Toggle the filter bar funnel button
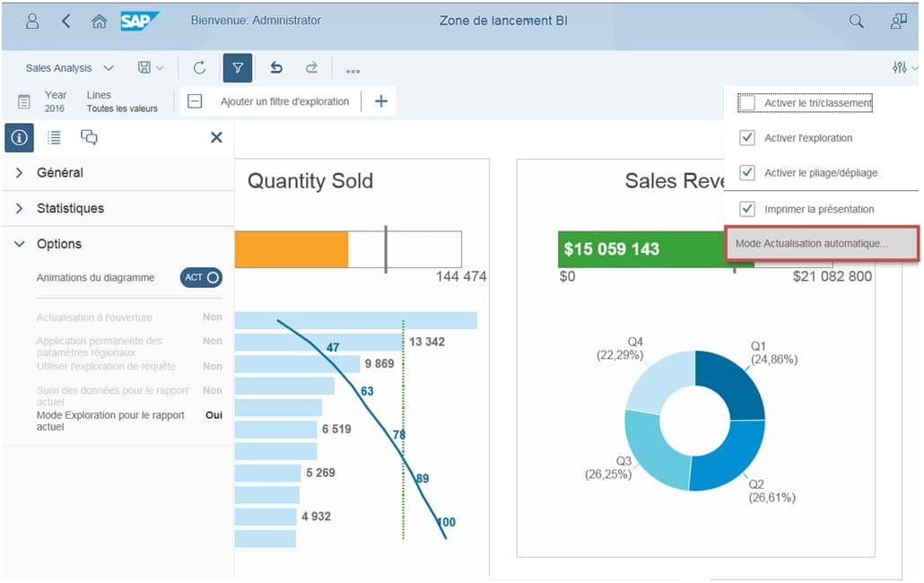The width and height of the screenshot is (924, 583). pyautogui.click(x=238, y=68)
